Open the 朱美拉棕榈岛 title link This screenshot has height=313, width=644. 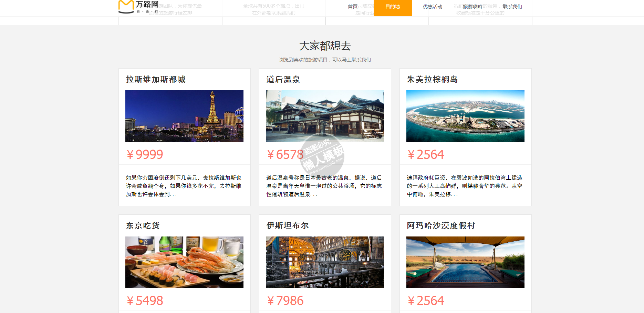tap(433, 79)
